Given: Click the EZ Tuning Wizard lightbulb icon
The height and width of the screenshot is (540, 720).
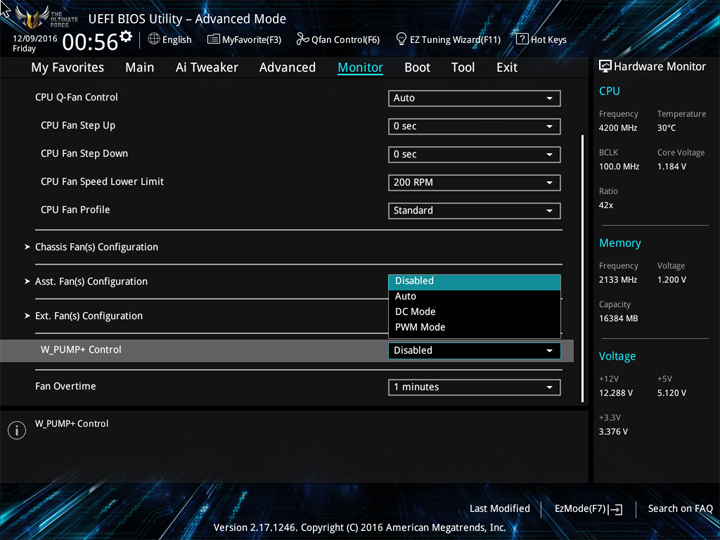Looking at the screenshot, I should [x=401, y=39].
